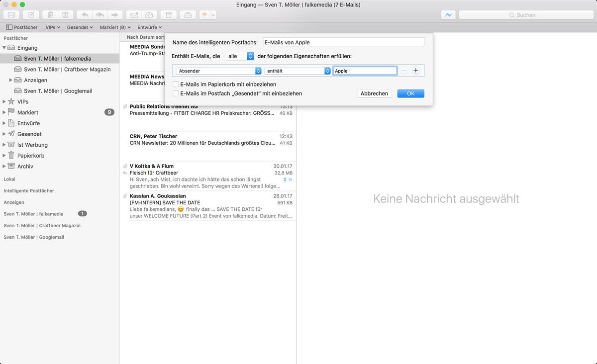Click the Ist Werbung junk icon in sidebar
The image size is (597, 364).
(x=11, y=145)
